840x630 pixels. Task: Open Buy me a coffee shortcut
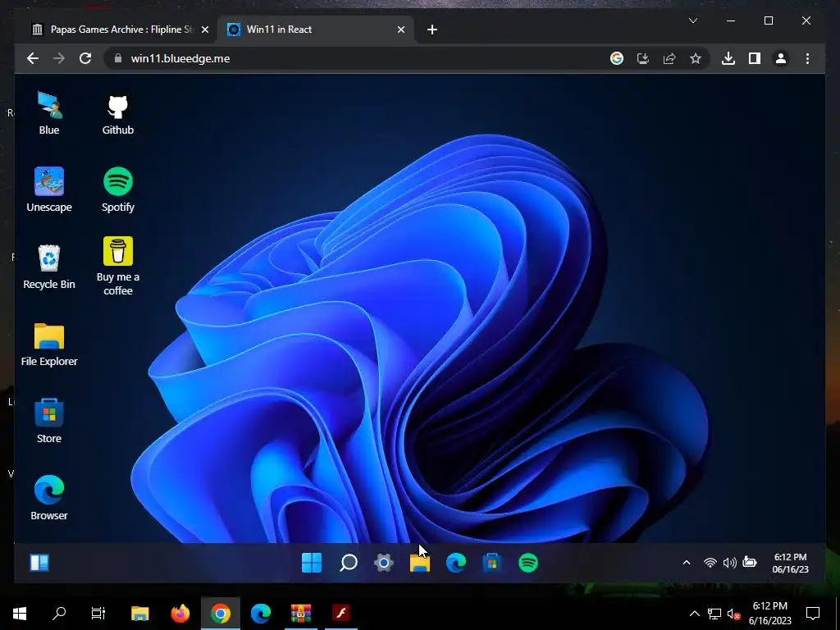point(118,267)
